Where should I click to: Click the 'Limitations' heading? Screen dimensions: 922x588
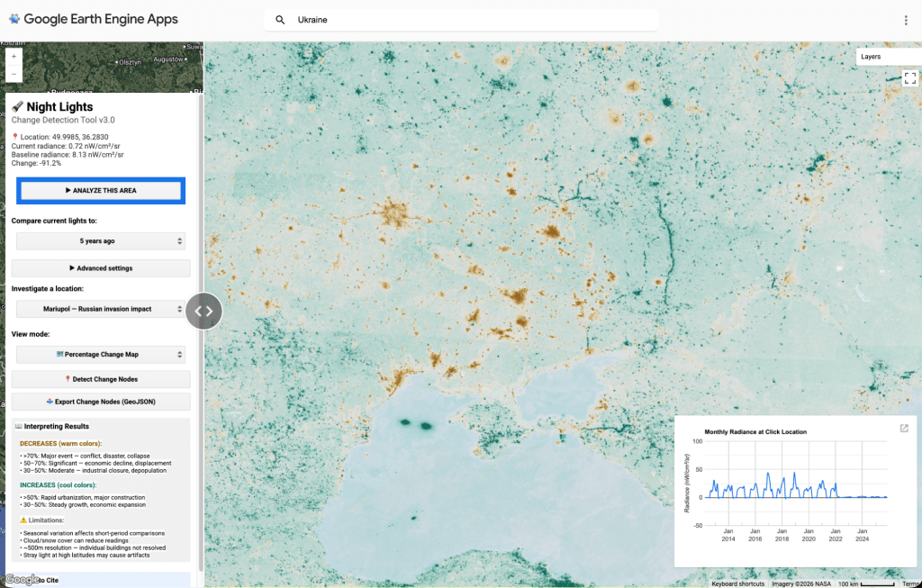coord(41,520)
